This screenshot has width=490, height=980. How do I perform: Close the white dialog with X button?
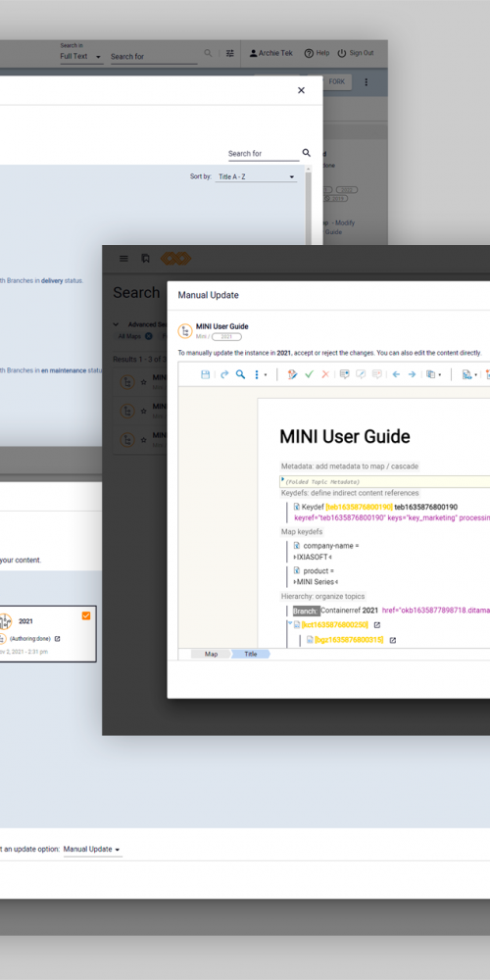301,90
